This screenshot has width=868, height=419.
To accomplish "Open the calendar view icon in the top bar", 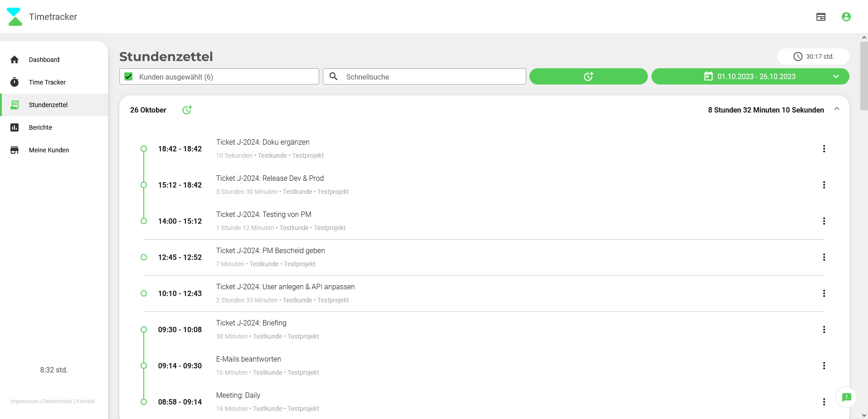I will [x=821, y=17].
